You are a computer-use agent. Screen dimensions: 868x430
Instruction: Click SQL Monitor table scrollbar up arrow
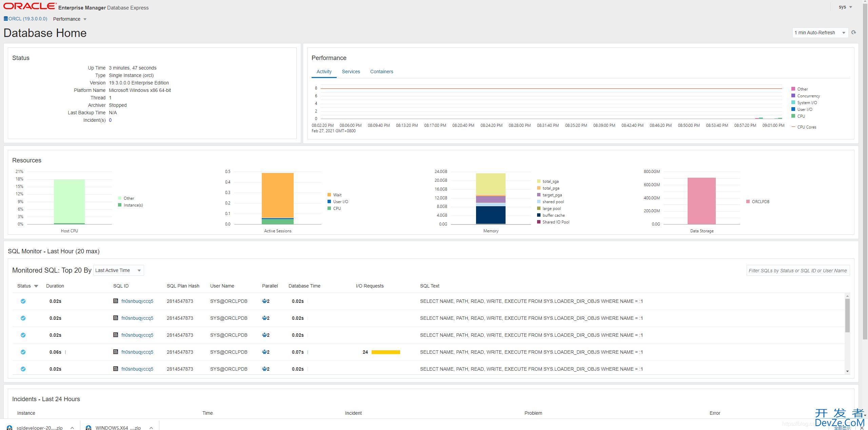(x=847, y=296)
